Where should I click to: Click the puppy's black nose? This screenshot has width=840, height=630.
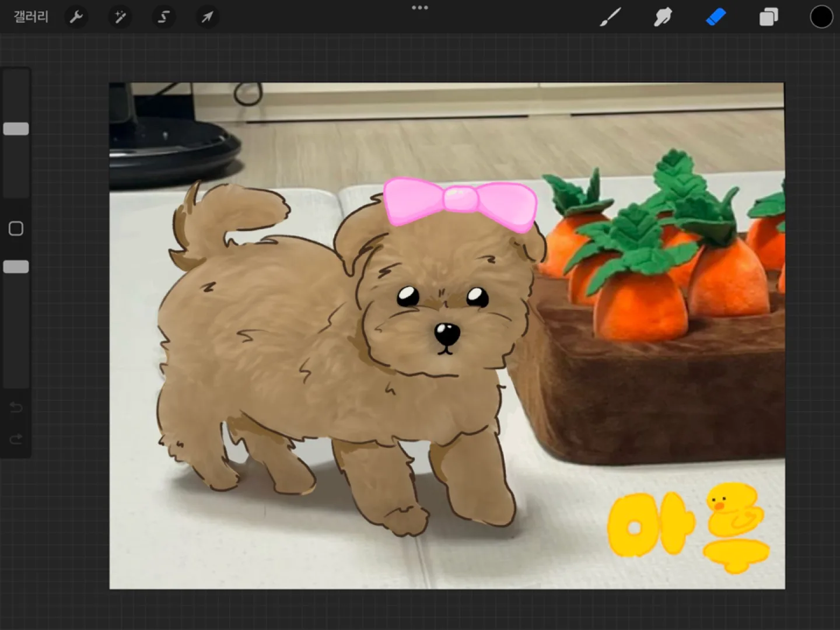point(447,334)
